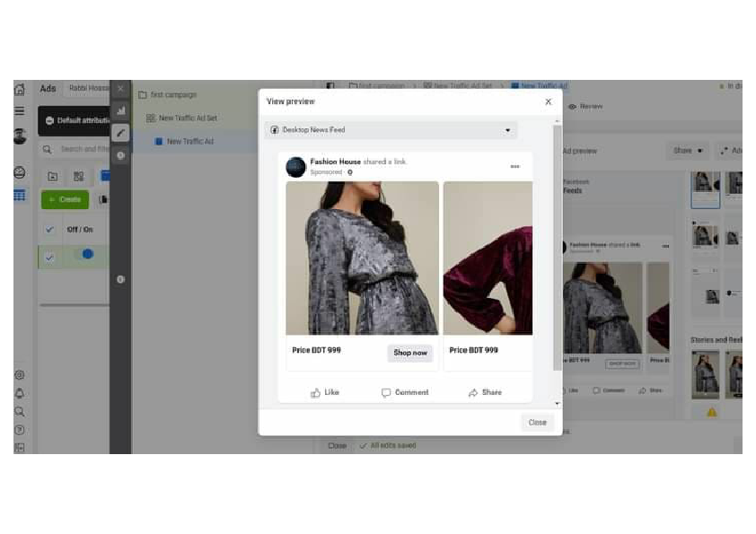
Task: Click the grey dress carousel image
Action: pos(362,258)
